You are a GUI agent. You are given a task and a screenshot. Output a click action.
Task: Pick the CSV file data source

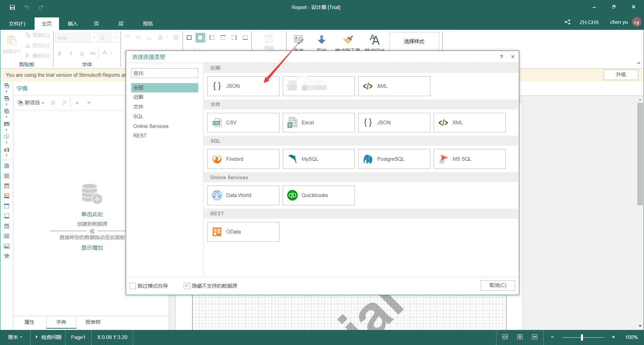(x=243, y=122)
